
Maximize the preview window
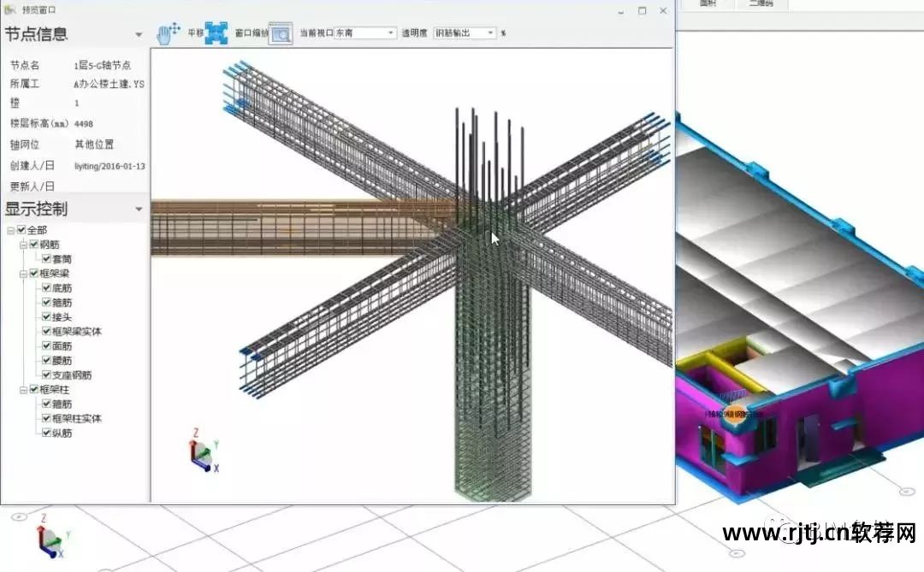[643, 10]
